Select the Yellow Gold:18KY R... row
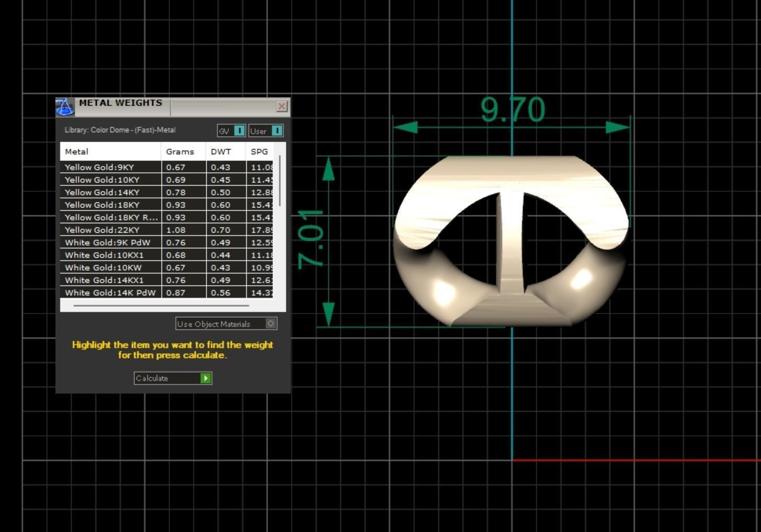Image resolution: width=761 pixels, height=532 pixels. click(x=166, y=217)
